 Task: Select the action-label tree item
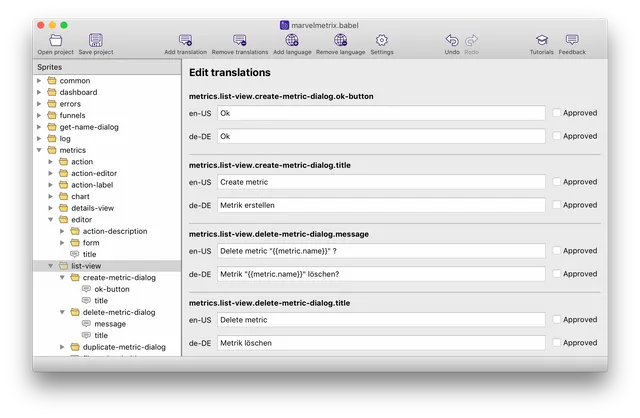click(107, 185)
